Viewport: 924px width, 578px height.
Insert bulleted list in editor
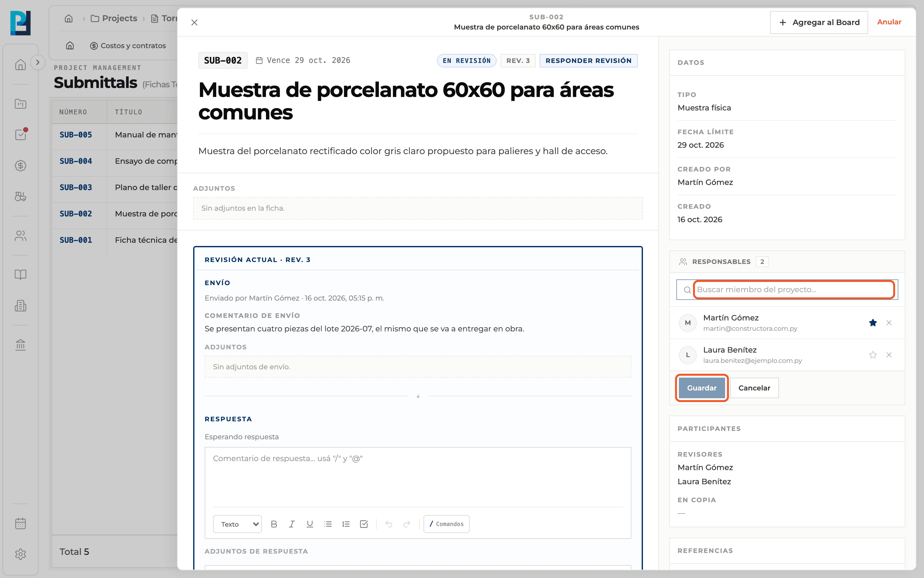(328, 524)
